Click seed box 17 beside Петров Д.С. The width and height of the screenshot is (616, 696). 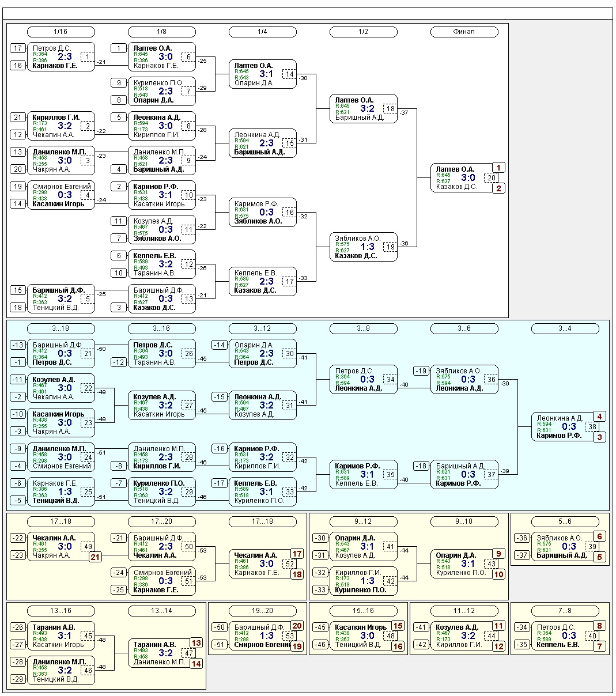[18, 48]
